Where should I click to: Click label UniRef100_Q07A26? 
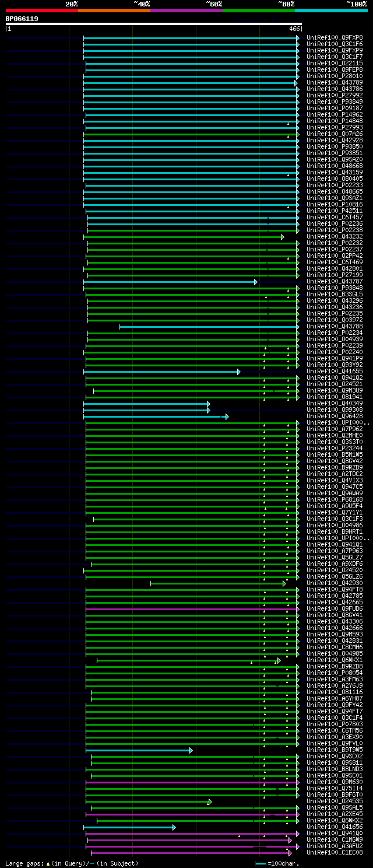(x=335, y=134)
